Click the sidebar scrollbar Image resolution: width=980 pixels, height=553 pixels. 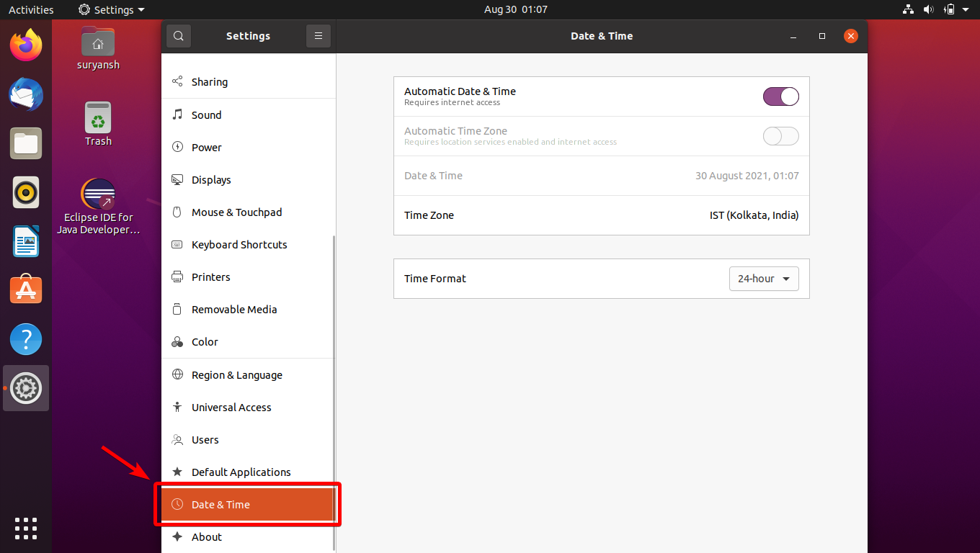(332, 360)
